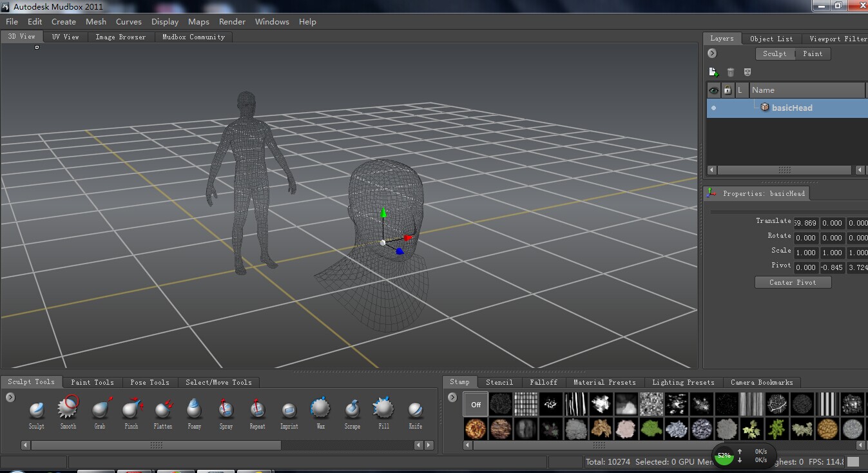Click the Rotate X value field
The height and width of the screenshot is (473, 868).
coord(805,238)
